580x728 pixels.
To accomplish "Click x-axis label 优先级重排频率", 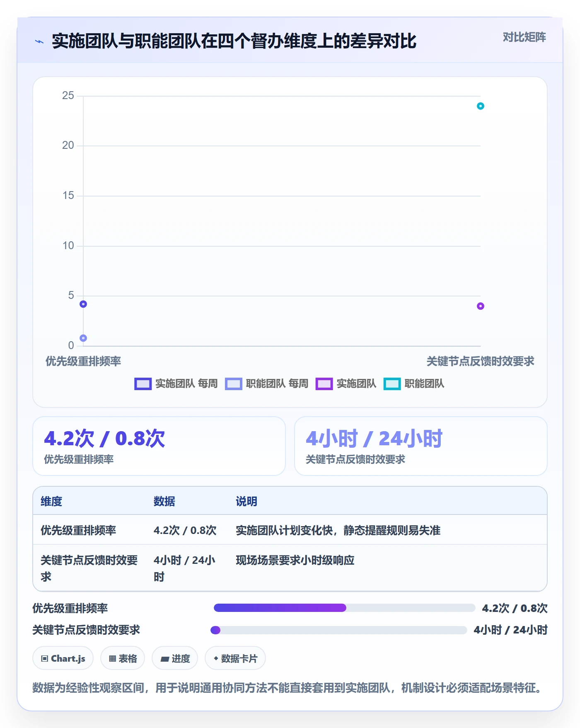I will click(x=83, y=362).
